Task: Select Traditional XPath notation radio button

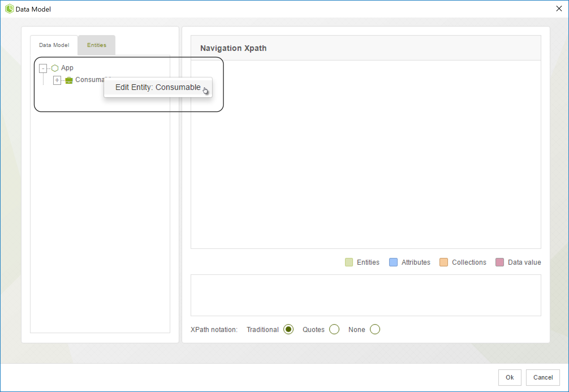Action: (288, 329)
